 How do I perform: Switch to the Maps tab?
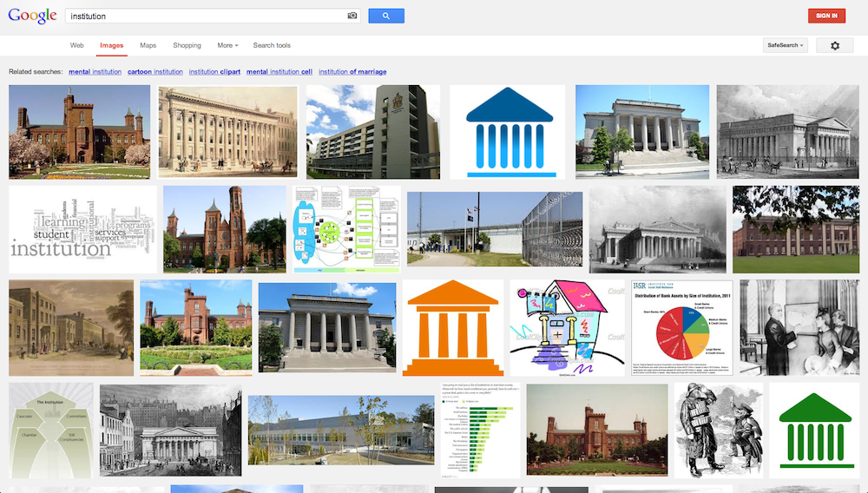coord(148,45)
